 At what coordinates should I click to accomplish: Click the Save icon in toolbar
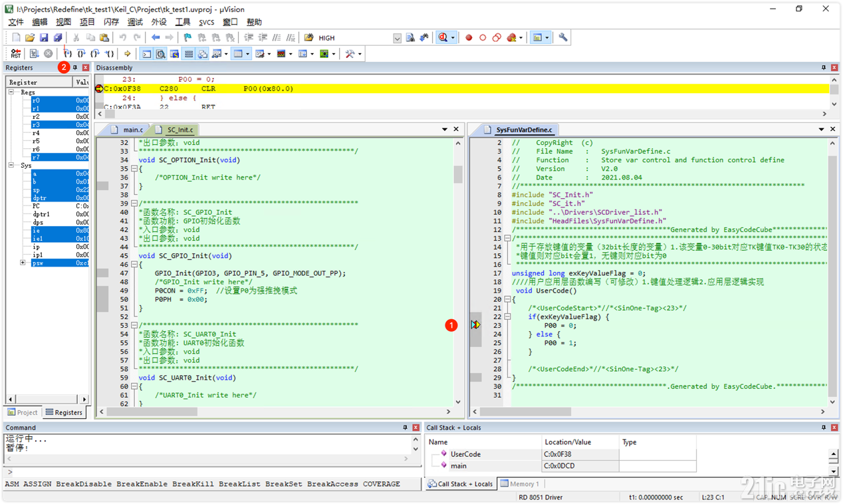(44, 38)
